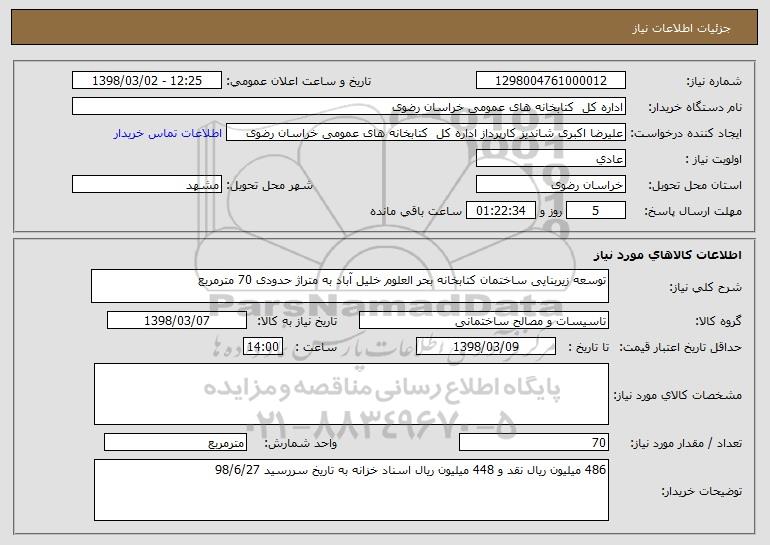Click the ساعت field showing 14:00

coord(264,347)
